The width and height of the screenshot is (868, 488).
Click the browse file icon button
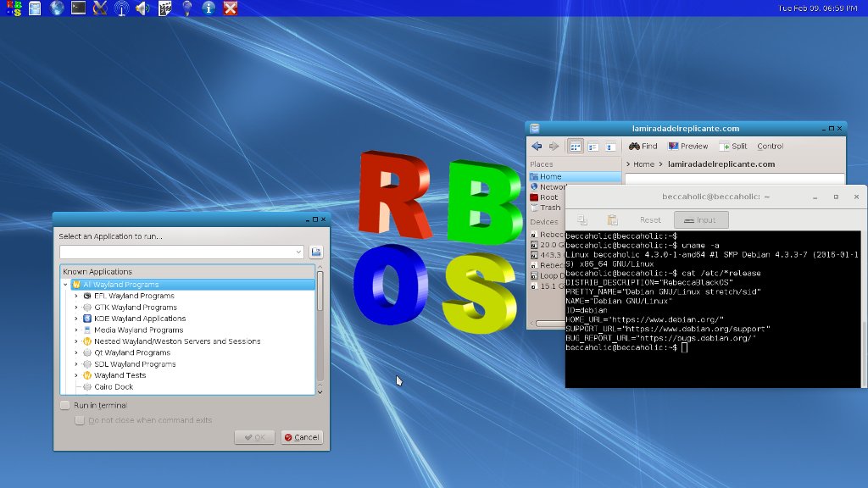click(316, 252)
